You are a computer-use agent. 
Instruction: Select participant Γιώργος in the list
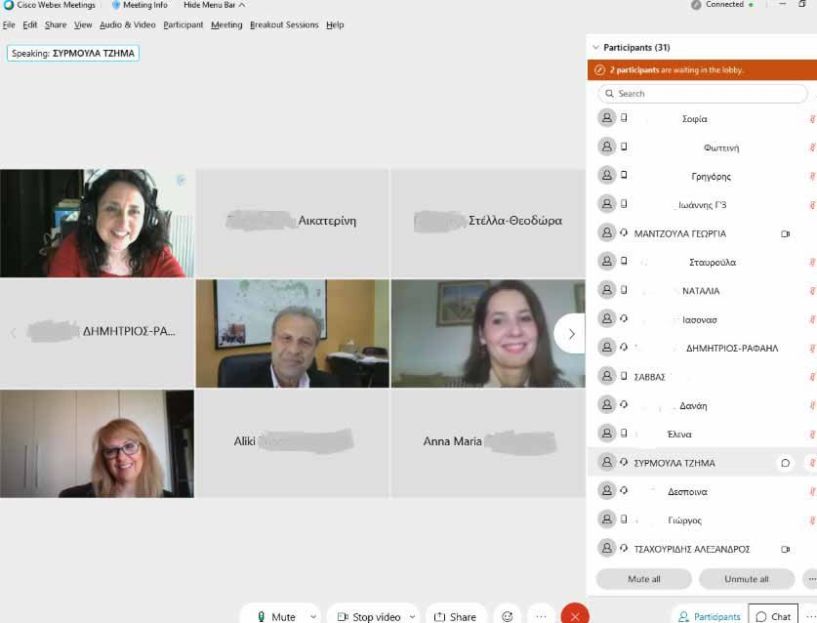[702, 520]
